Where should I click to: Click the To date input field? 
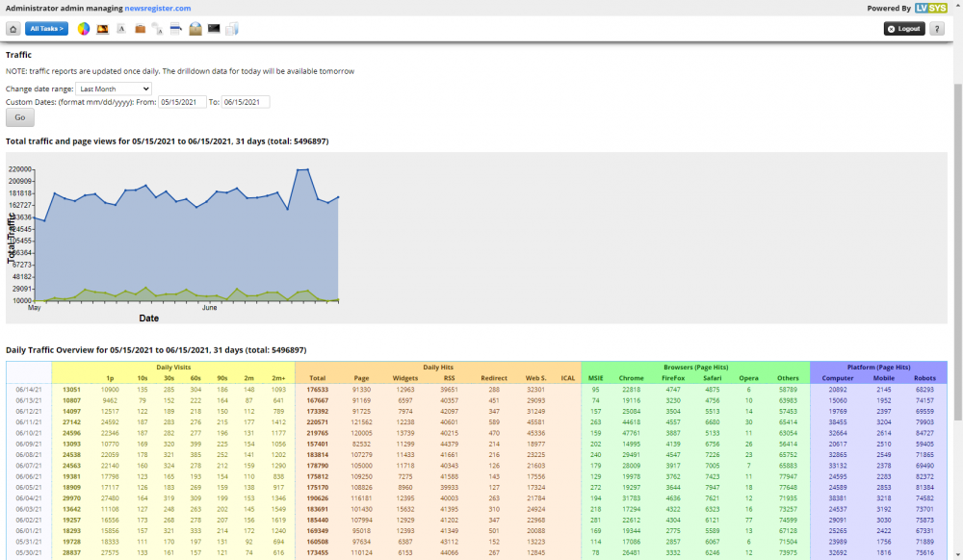(x=246, y=102)
